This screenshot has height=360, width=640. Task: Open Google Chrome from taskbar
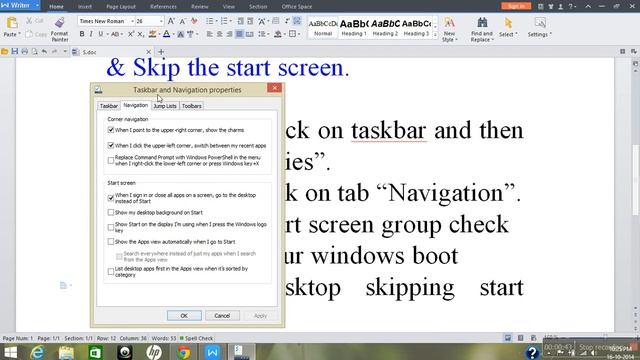coord(183,352)
